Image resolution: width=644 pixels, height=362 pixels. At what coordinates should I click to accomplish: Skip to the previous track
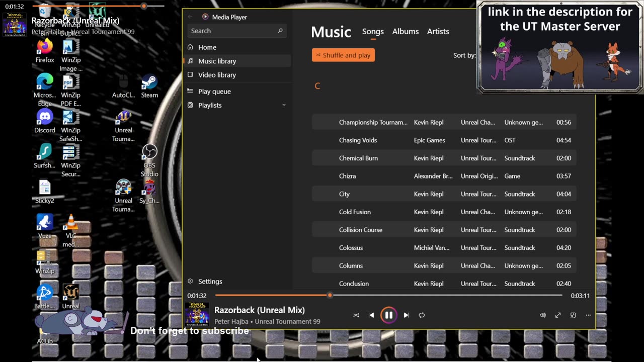point(371,315)
